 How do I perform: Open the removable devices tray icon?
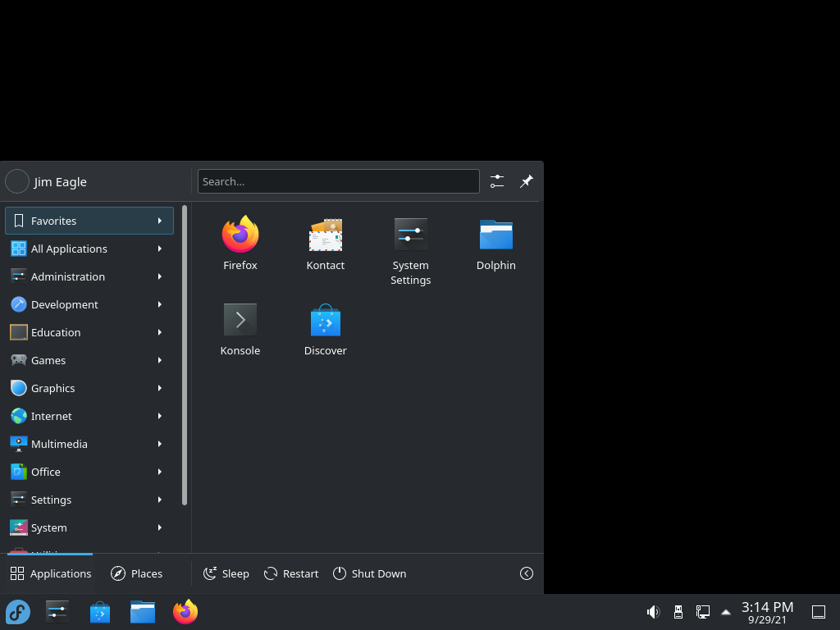pyautogui.click(x=678, y=612)
